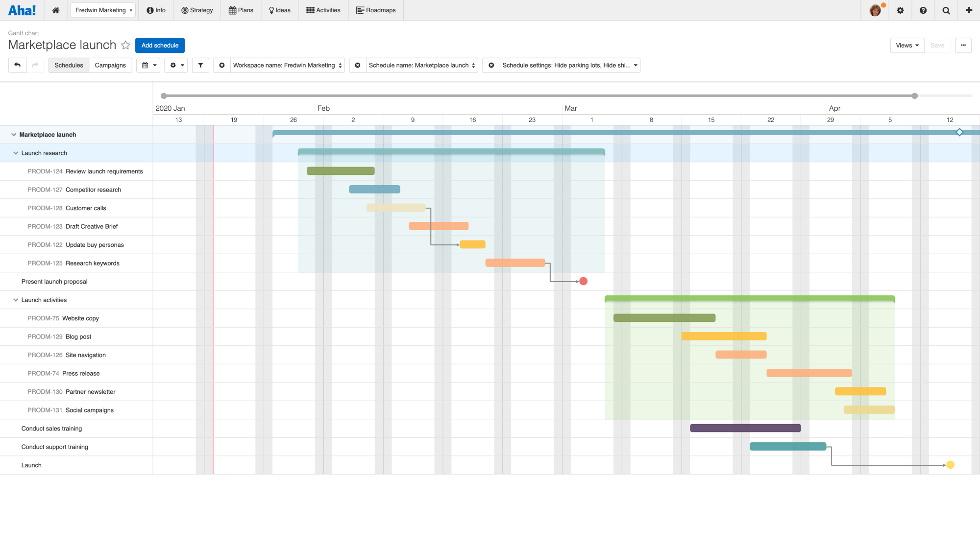Click the redo arrow icon
Image resolution: width=980 pixels, height=551 pixels.
tap(35, 65)
